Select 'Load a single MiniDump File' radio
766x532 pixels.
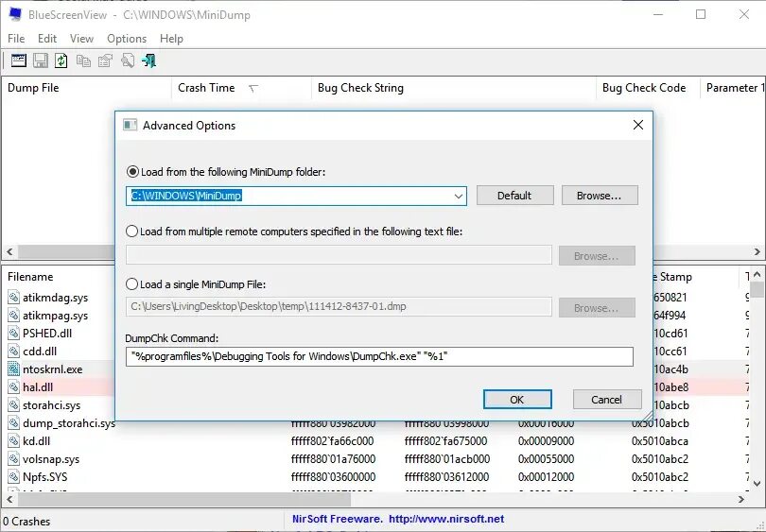pos(131,284)
